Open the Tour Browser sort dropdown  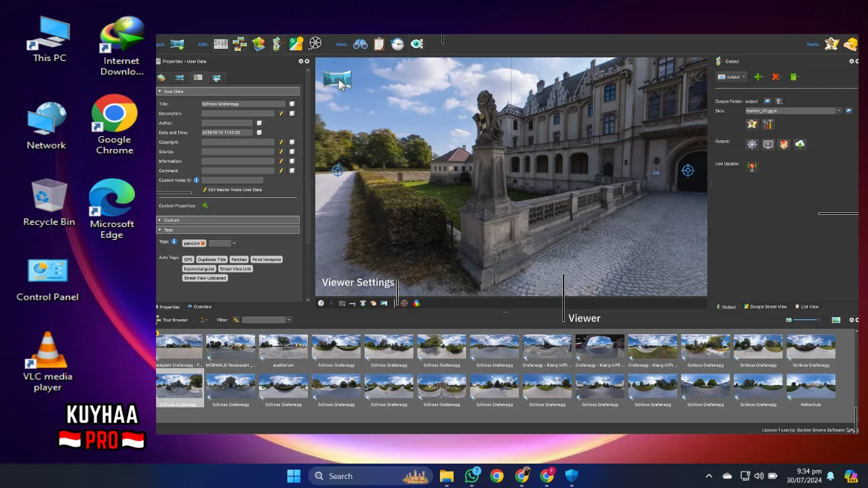coord(203,320)
